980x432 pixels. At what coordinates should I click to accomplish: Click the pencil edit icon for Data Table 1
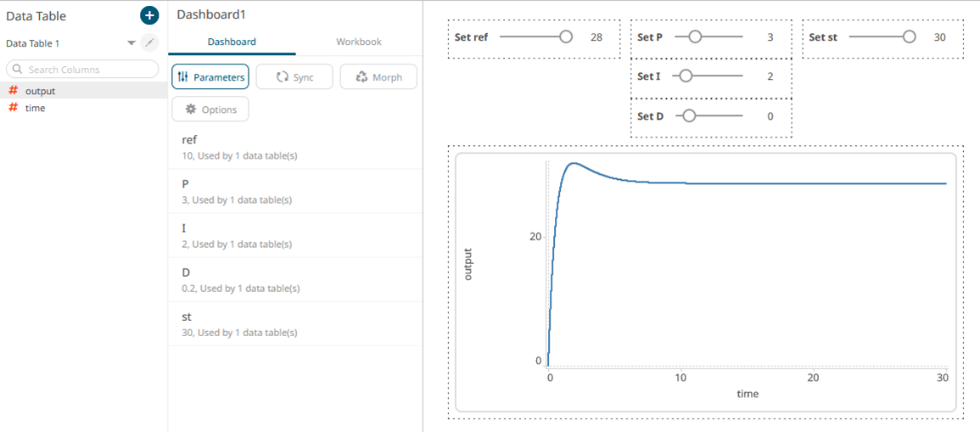[149, 42]
